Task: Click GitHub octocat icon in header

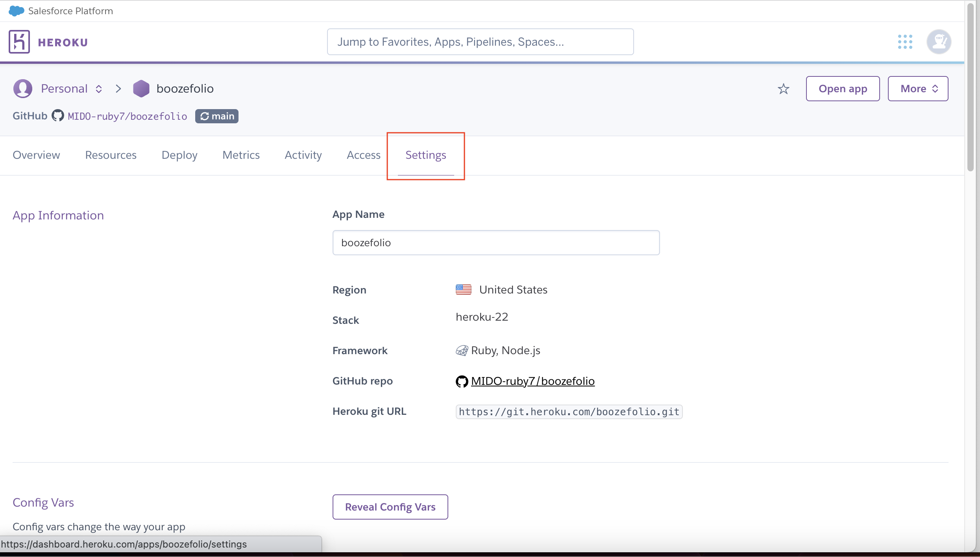Action: tap(58, 116)
